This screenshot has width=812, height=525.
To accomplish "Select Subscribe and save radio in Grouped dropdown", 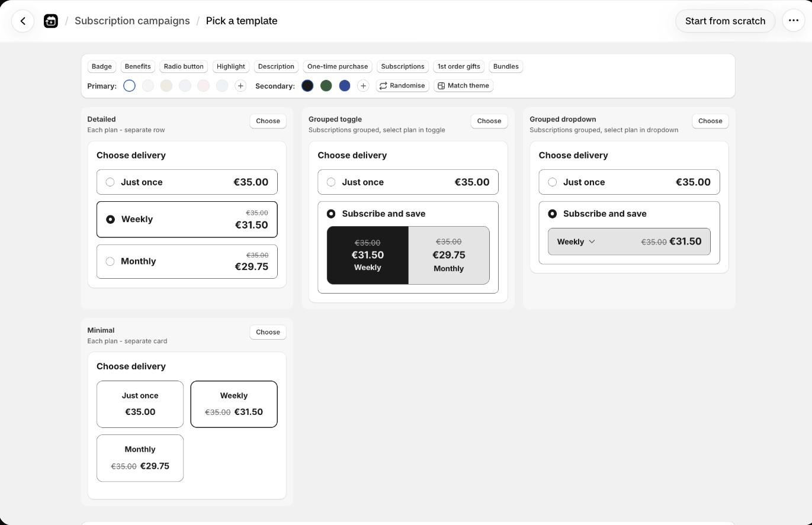I will pyautogui.click(x=553, y=214).
